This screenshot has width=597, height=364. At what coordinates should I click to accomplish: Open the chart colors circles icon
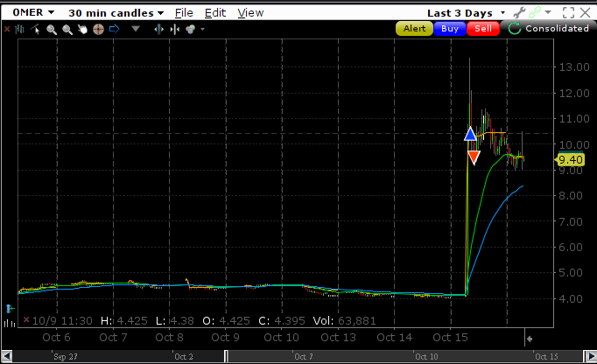(x=190, y=29)
